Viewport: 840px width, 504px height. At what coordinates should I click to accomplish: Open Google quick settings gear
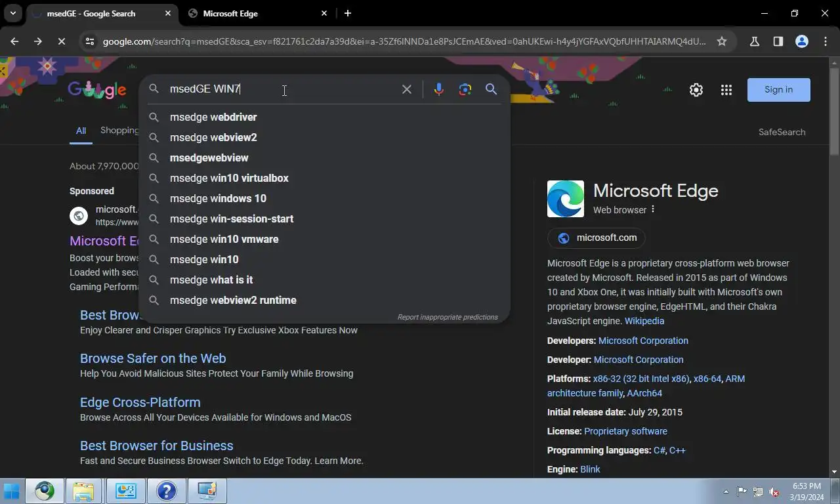tap(696, 90)
